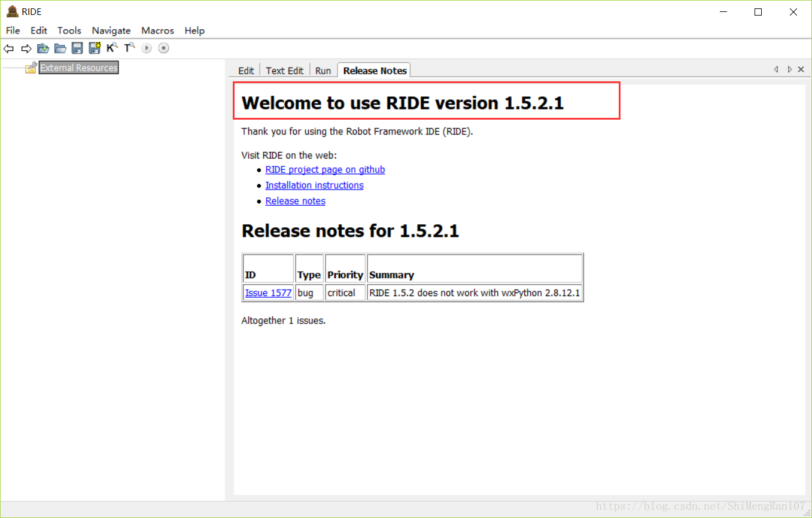Click the RIDE robot icon in the title bar
This screenshot has width=812, height=518.
[12, 11]
